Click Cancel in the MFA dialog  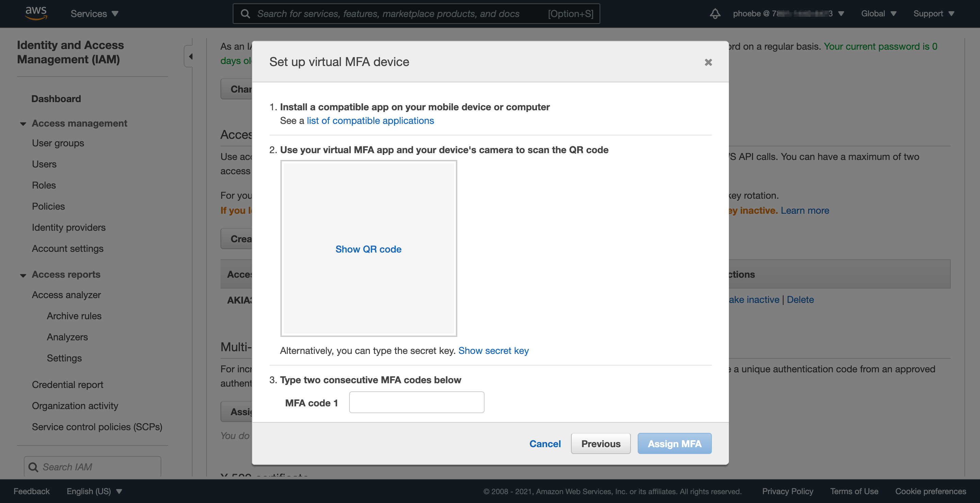pyautogui.click(x=545, y=444)
